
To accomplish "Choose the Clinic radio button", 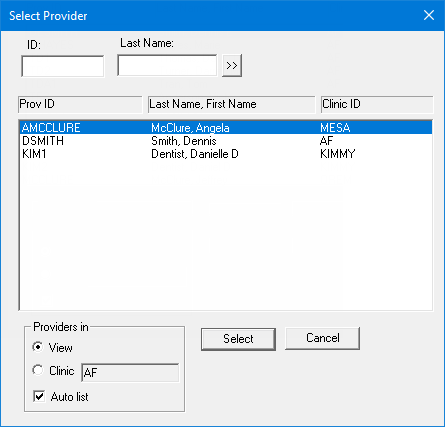I will tap(38, 370).
